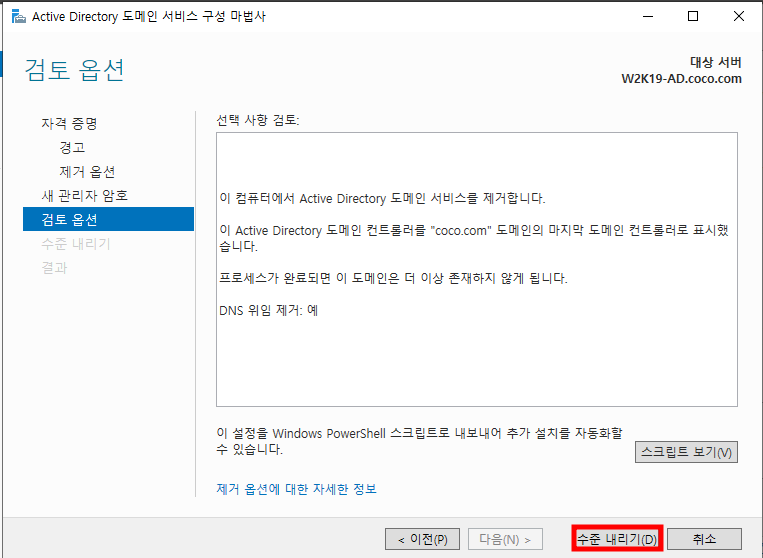This screenshot has width=763, height=558.
Task: Select the 제거 옵션 step
Action: pos(87,172)
